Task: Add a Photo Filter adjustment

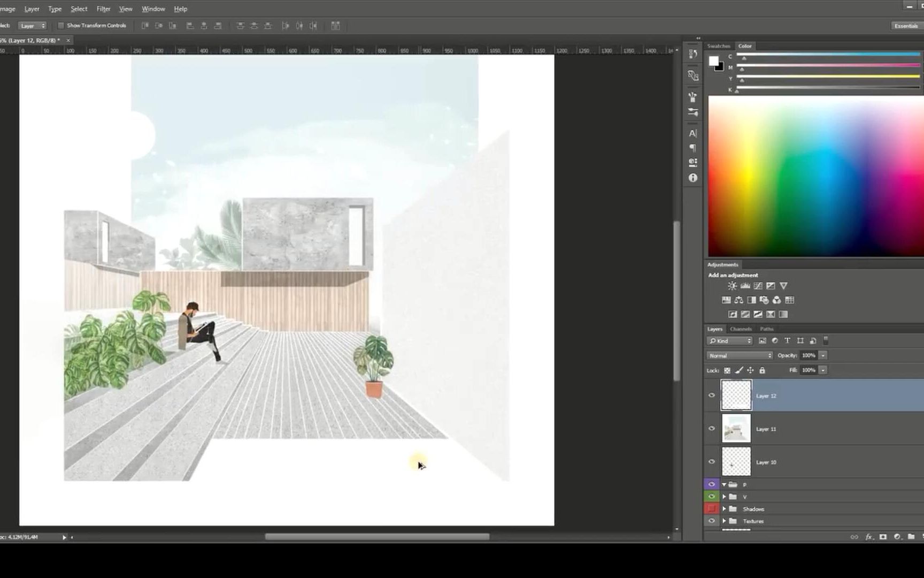Action: [x=764, y=300]
